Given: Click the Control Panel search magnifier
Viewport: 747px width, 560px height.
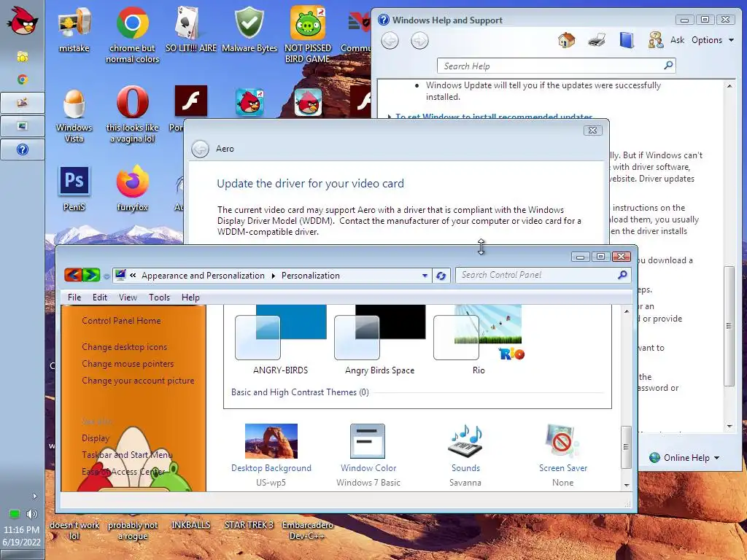Looking at the screenshot, I should point(622,275).
